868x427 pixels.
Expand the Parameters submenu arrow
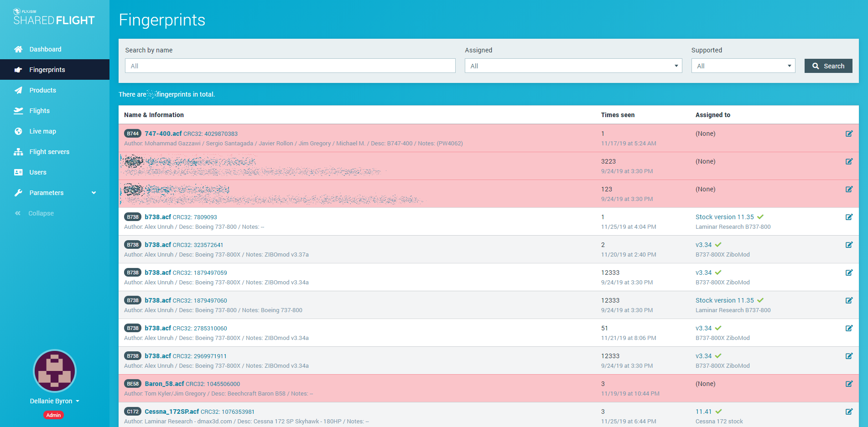point(94,193)
